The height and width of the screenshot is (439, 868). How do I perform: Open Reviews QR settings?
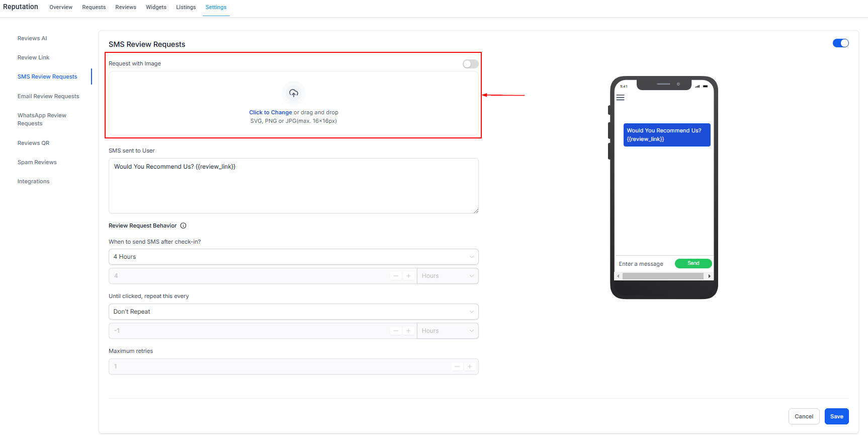pyautogui.click(x=33, y=143)
